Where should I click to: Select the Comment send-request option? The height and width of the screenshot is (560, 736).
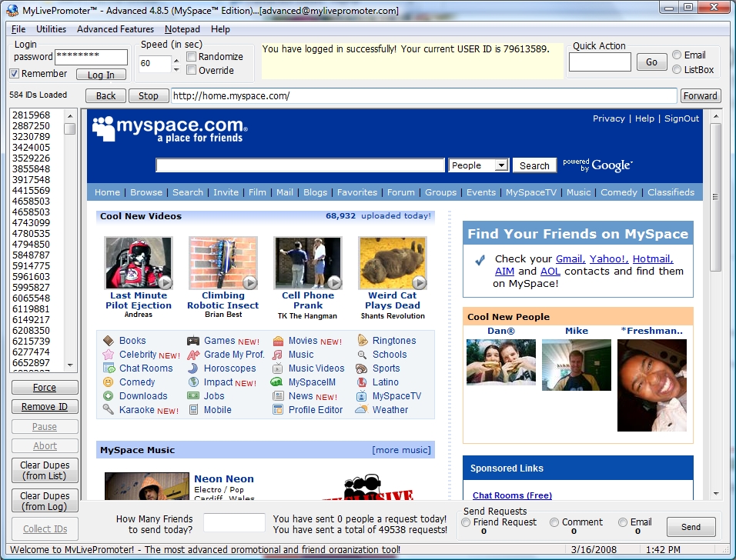[x=554, y=522]
